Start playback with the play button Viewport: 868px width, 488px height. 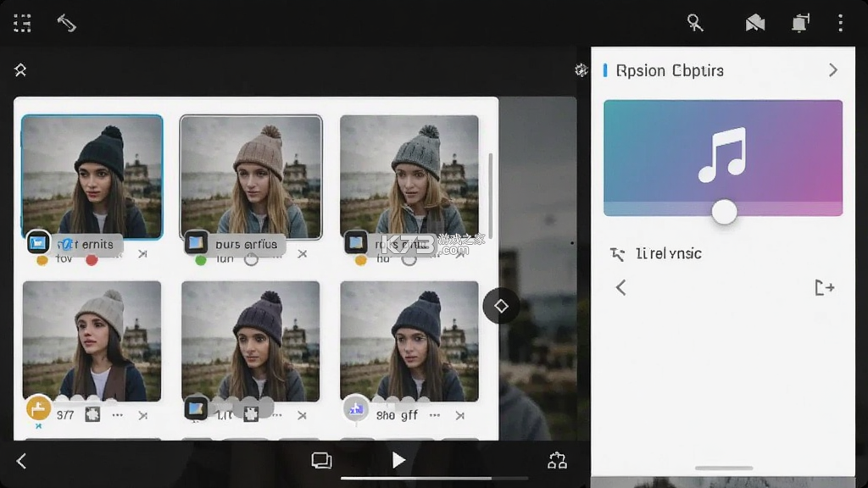(x=398, y=460)
